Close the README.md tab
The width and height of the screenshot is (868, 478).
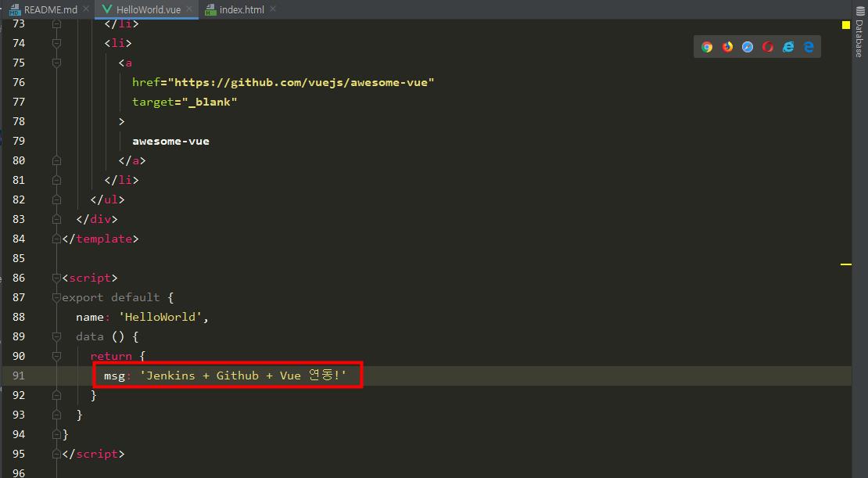tap(86, 9)
